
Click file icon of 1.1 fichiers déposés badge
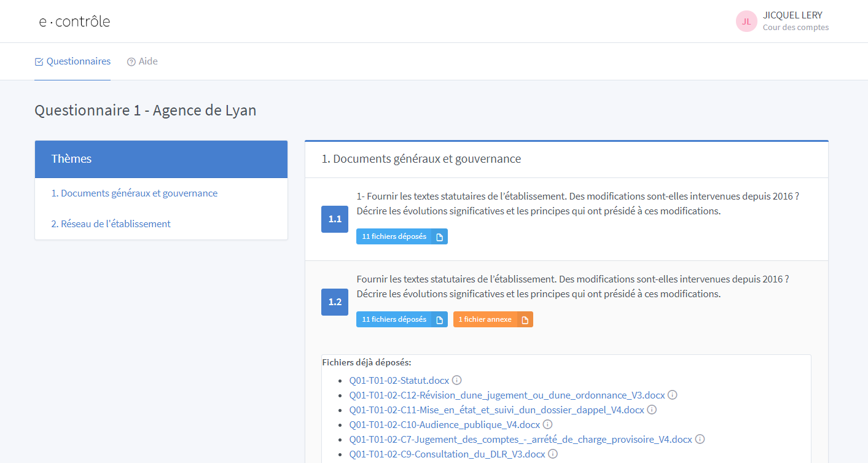tap(439, 236)
